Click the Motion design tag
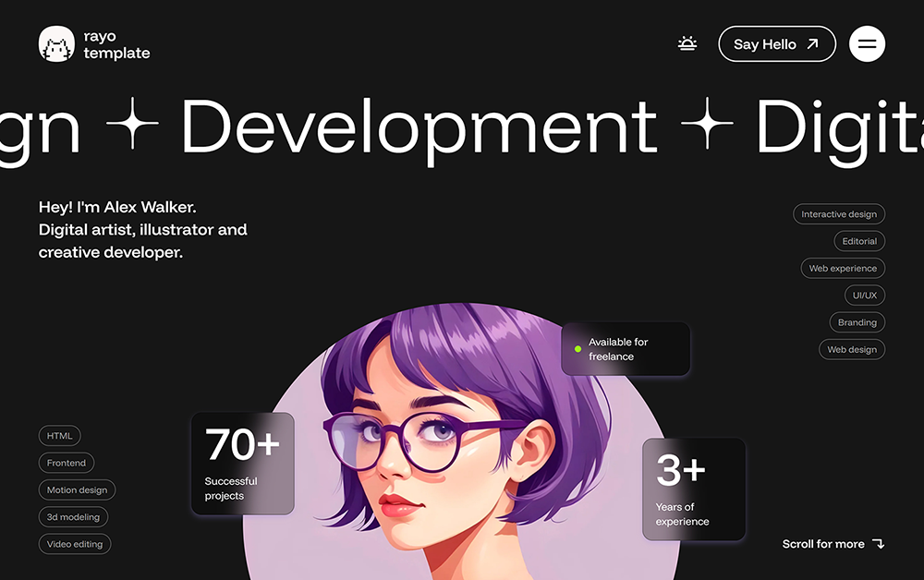This screenshot has width=924, height=580. 77,490
